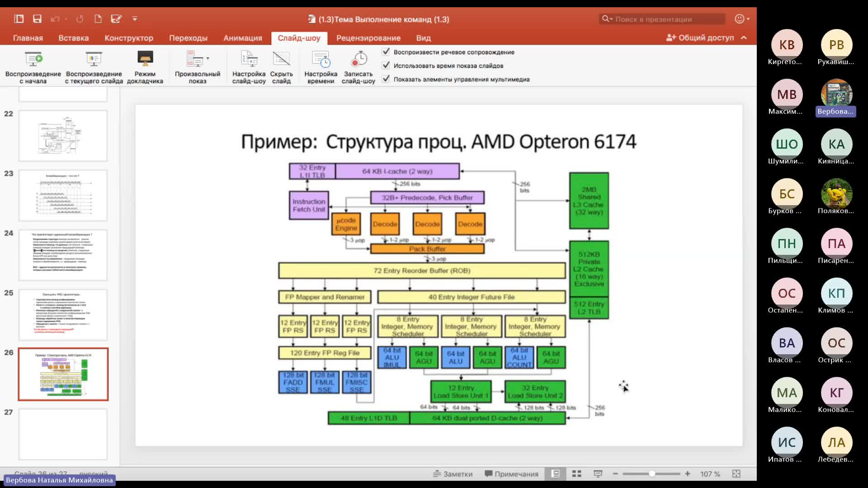Screen dimensions: 868x488
Task: Select slide 23 thumbnail
Action: 63,195
